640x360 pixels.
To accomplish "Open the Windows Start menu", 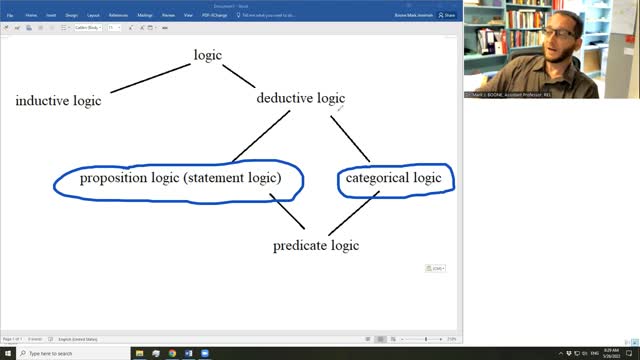I will pos(8,353).
